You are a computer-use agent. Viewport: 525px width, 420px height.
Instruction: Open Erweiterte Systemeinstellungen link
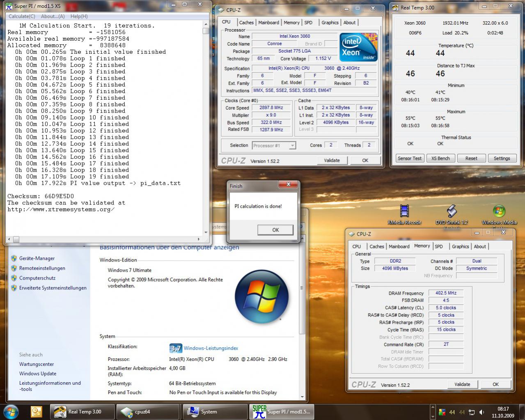(x=53, y=288)
